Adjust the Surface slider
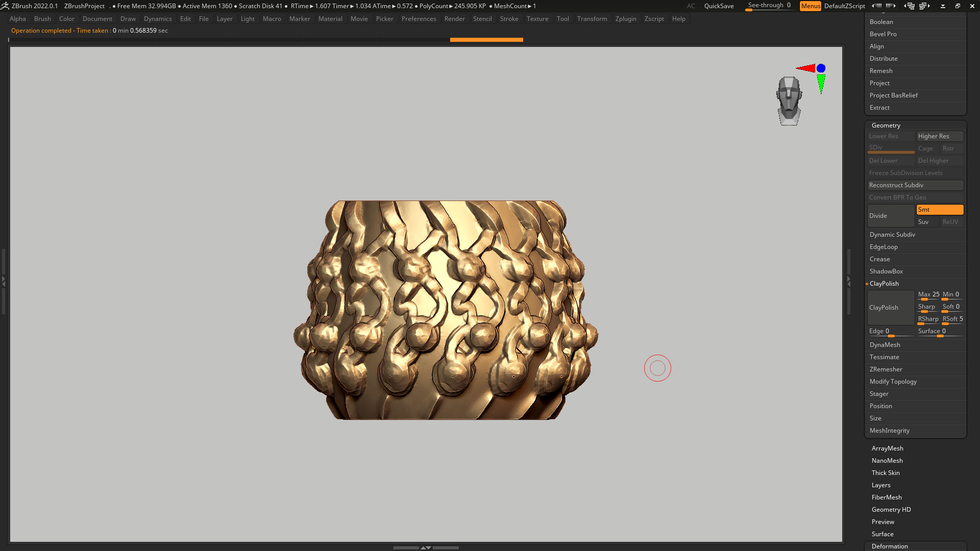980x551 pixels. (x=940, y=332)
